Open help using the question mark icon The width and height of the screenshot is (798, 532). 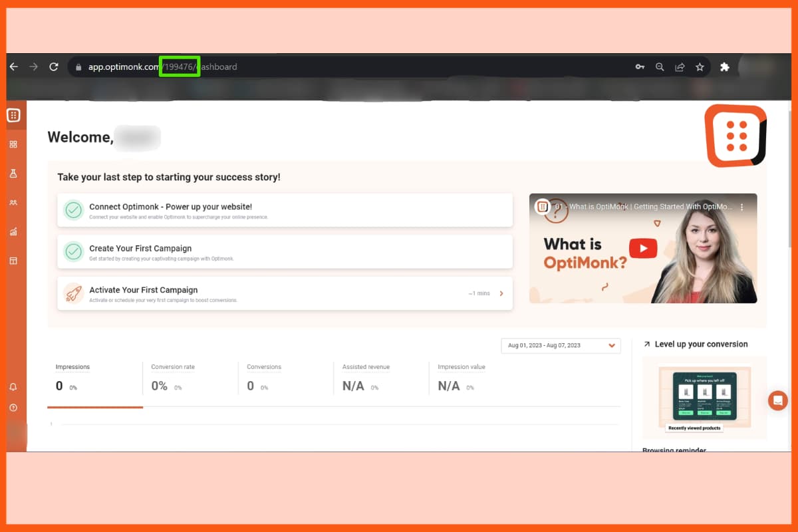coord(13,407)
